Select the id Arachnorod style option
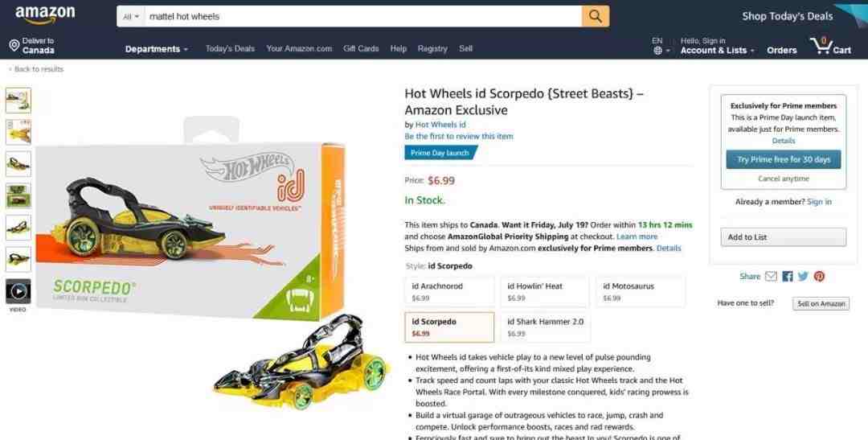This screenshot has width=868, height=440. [x=449, y=291]
